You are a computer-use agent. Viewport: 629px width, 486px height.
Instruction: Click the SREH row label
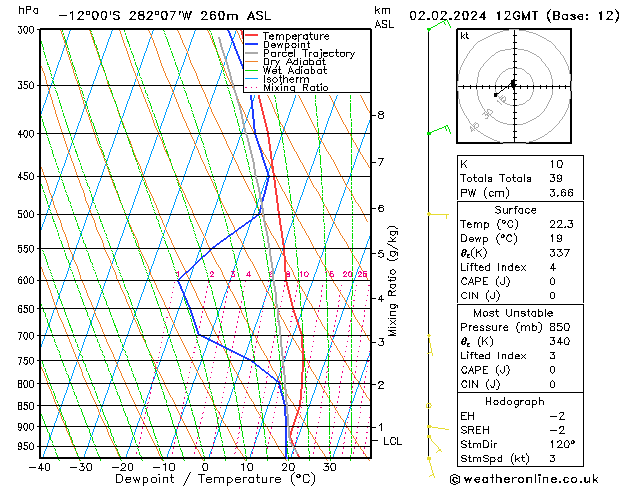(x=475, y=430)
